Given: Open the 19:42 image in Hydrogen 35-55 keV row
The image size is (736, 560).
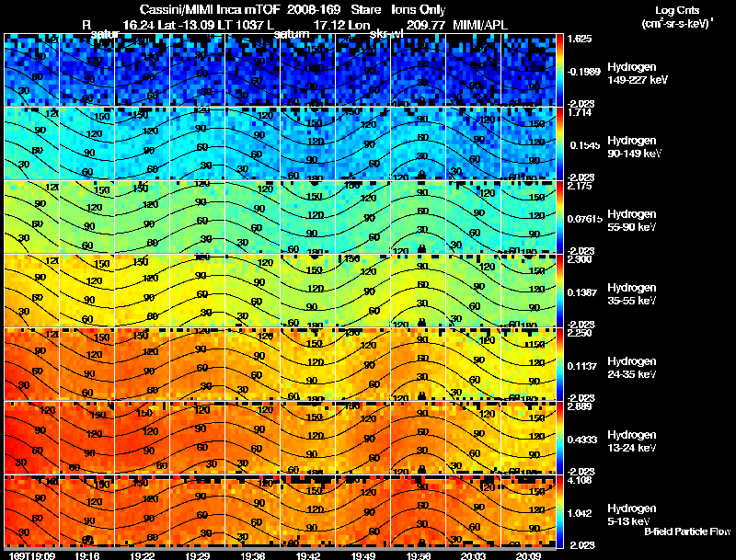Looking at the screenshot, I should (x=308, y=291).
